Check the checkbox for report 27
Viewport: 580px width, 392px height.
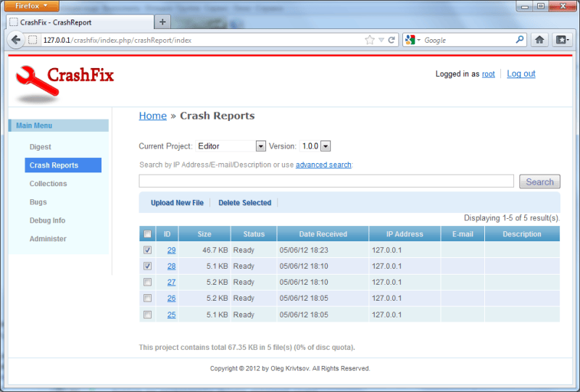148,282
